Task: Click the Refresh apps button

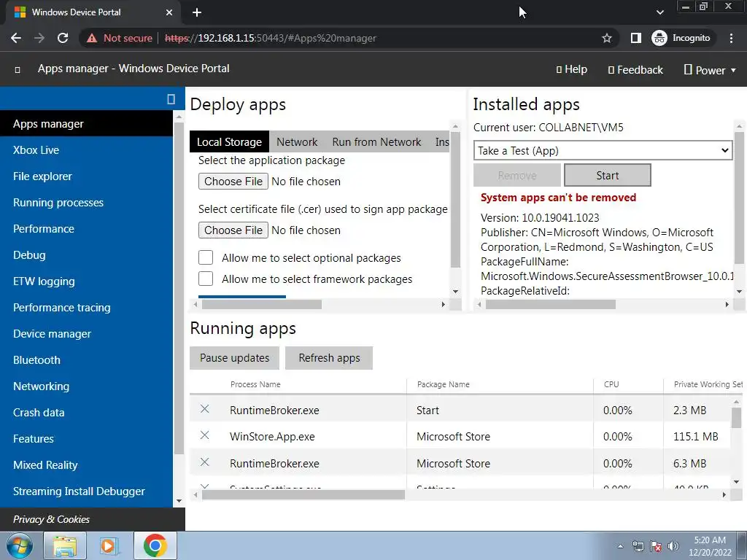Action: pos(329,357)
